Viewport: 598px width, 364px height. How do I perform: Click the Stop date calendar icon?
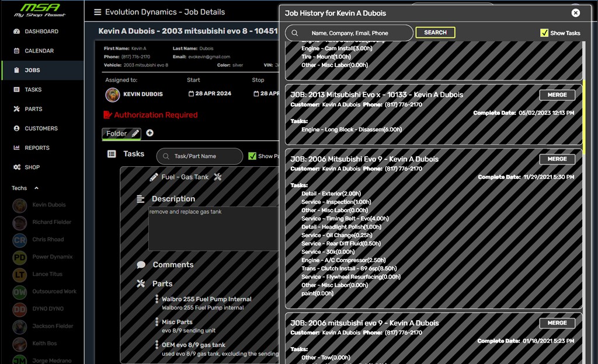click(256, 94)
